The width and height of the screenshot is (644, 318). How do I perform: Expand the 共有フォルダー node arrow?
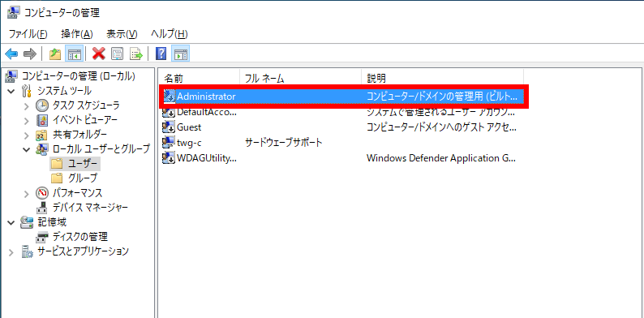pos(27,135)
